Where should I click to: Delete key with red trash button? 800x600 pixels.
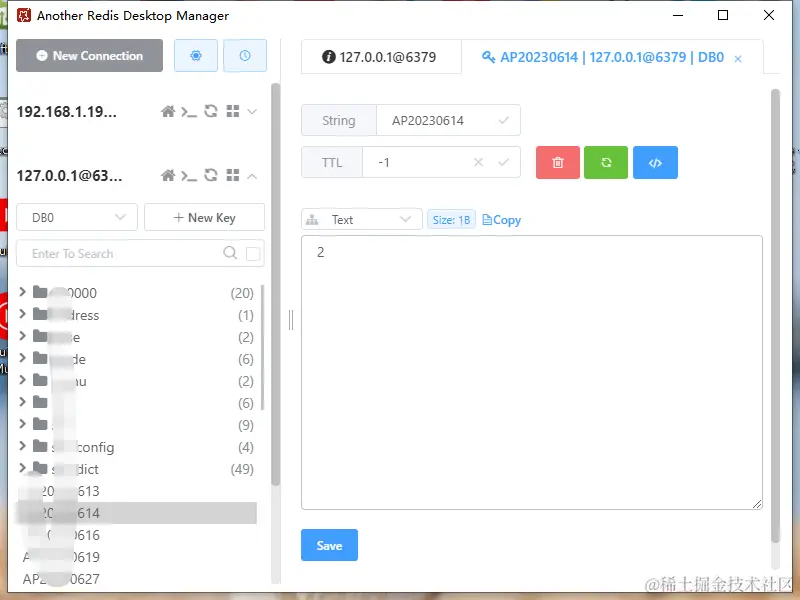point(558,163)
